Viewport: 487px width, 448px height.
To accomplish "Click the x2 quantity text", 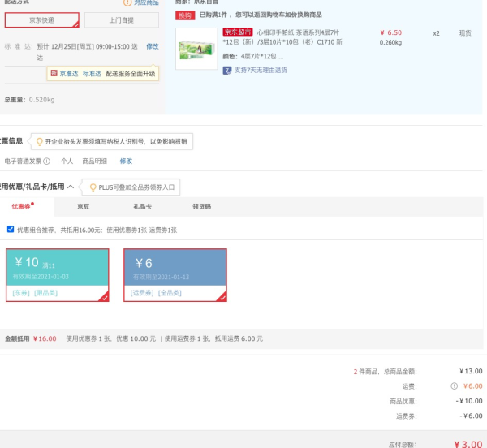I will (436, 33).
